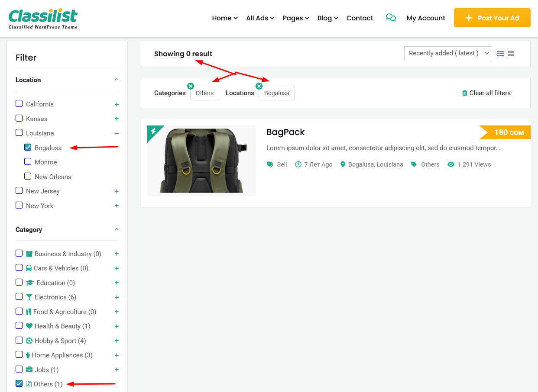Switch to grid view layout
This screenshot has height=392, width=538.
(511, 54)
